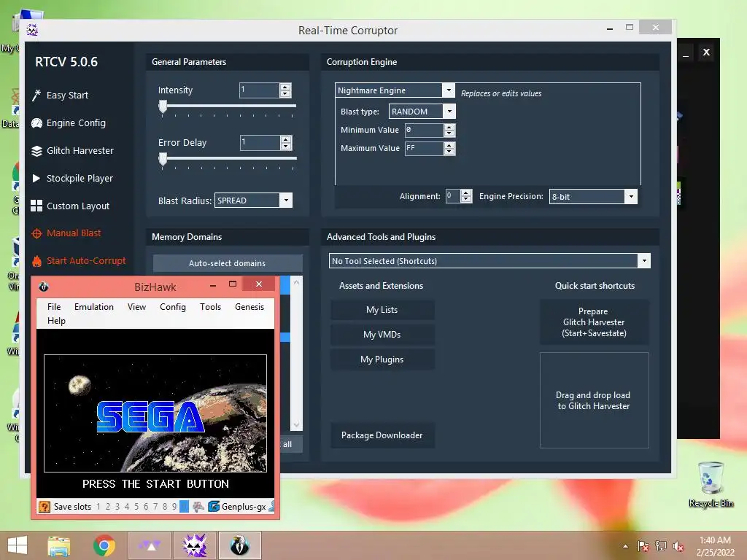
Task: Open the Custom Layout option
Action: (70, 206)
